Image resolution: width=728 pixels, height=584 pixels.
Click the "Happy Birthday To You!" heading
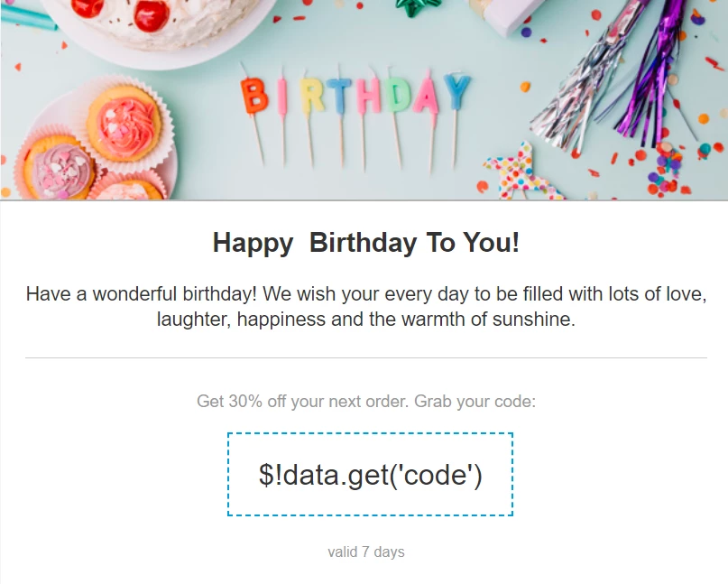[366, 243]
